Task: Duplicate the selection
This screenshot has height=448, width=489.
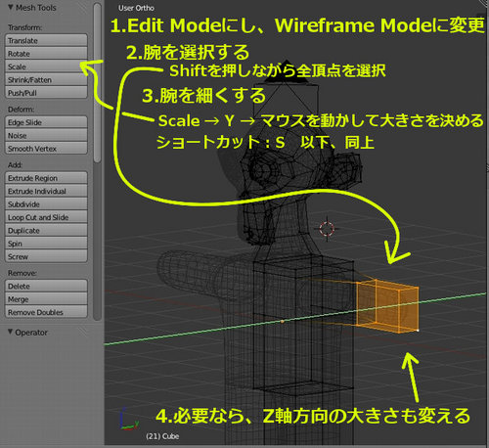Action: (46, 230)
